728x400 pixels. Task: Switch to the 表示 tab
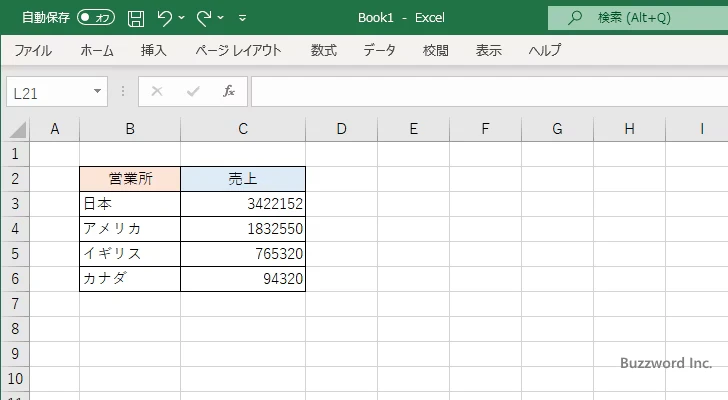click(488, 50)
